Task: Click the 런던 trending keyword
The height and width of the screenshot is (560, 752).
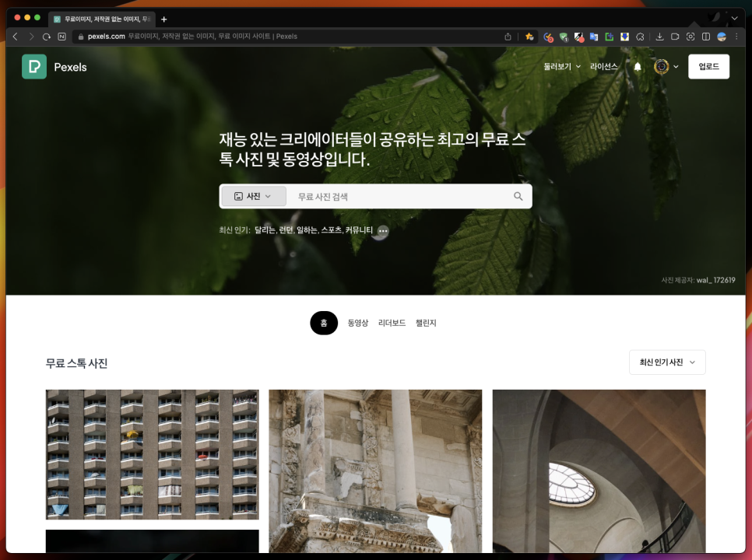Action: pyautogui.click(x=286, y=230)
